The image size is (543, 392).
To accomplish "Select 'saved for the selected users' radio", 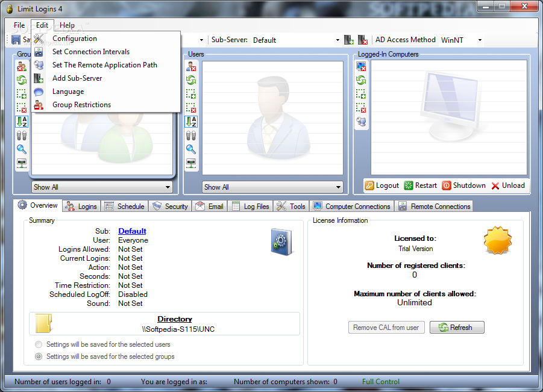I will point(39,344).
